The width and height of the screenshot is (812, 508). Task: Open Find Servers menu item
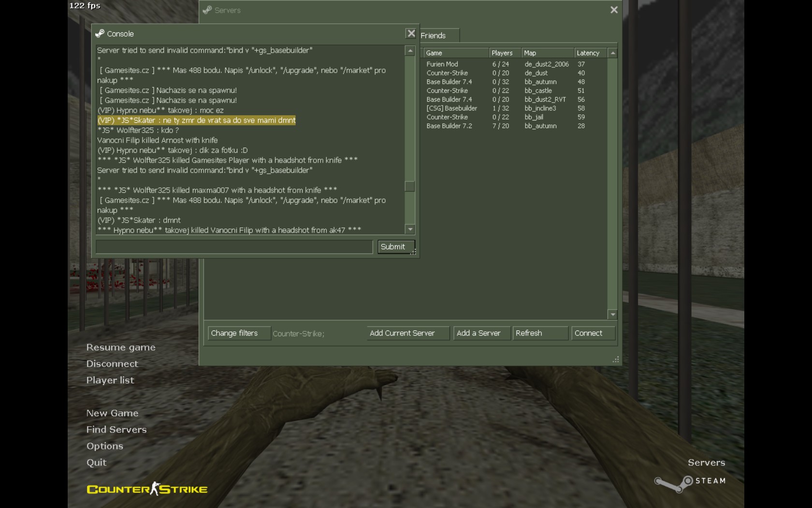[116, 430]
